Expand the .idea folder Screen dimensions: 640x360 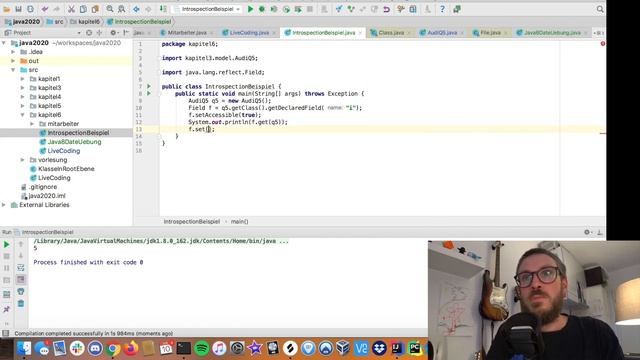point(13,52)
